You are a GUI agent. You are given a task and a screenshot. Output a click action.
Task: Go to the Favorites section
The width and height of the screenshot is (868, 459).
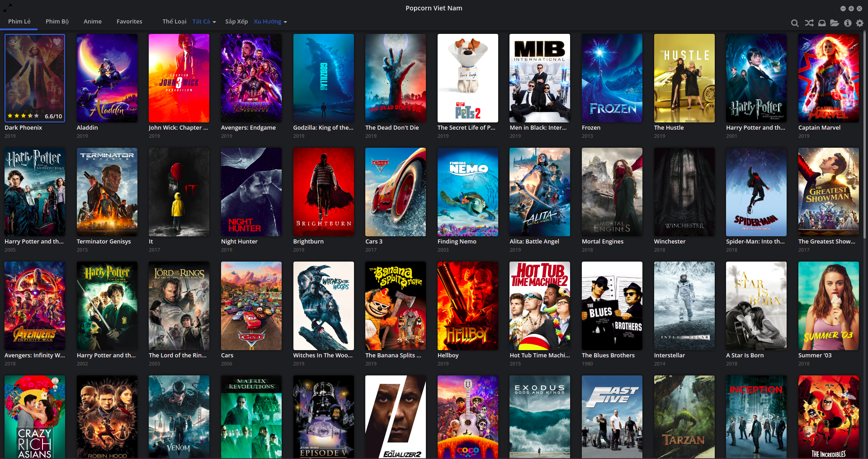(x=129, y=21)
